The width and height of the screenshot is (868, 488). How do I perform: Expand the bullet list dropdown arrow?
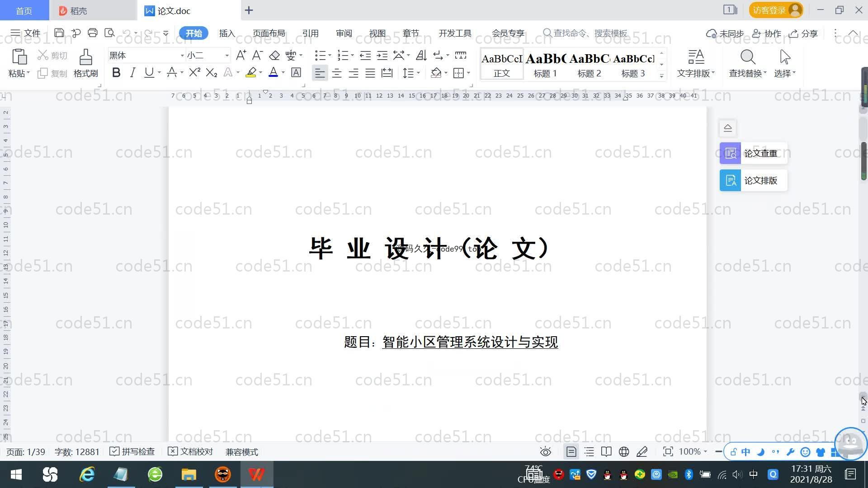tap(330, 56)
